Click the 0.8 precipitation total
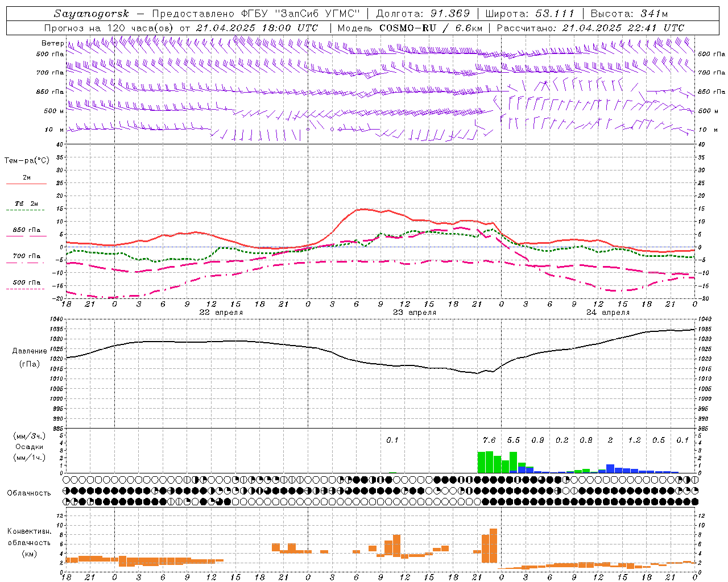 (x=586, y=440)
